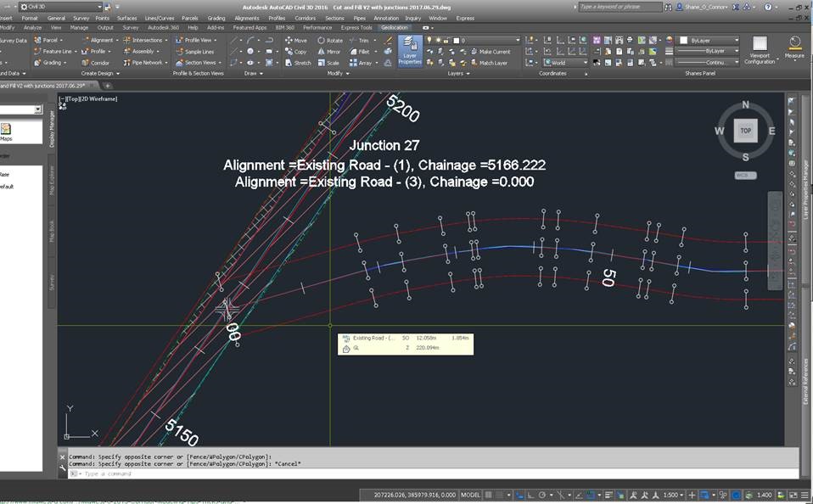Switch to the Geolocation ribbon tab
Viewport: 813px width, 504px height.
pos(395,27)
